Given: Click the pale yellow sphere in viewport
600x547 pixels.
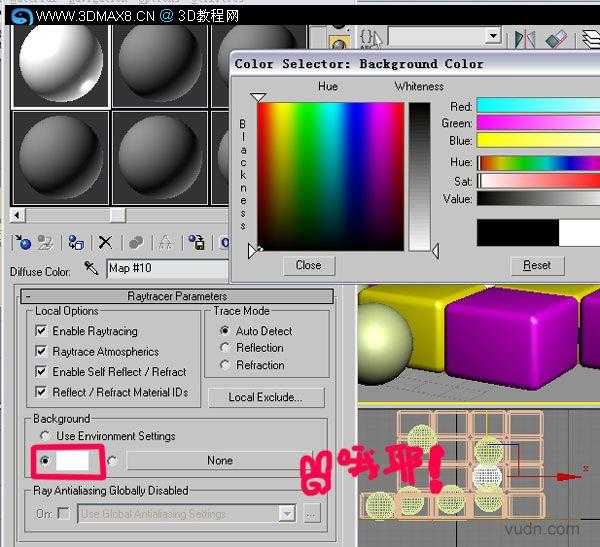Looking at the screenshot, I should [385, 343].
